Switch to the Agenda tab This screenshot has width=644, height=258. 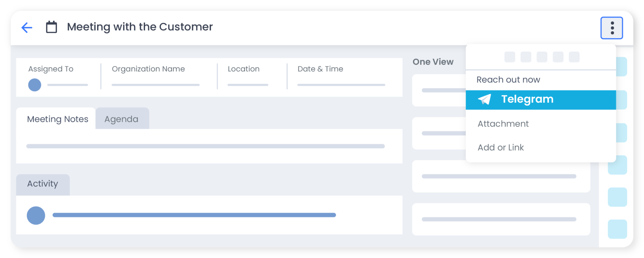pos(122,118)
